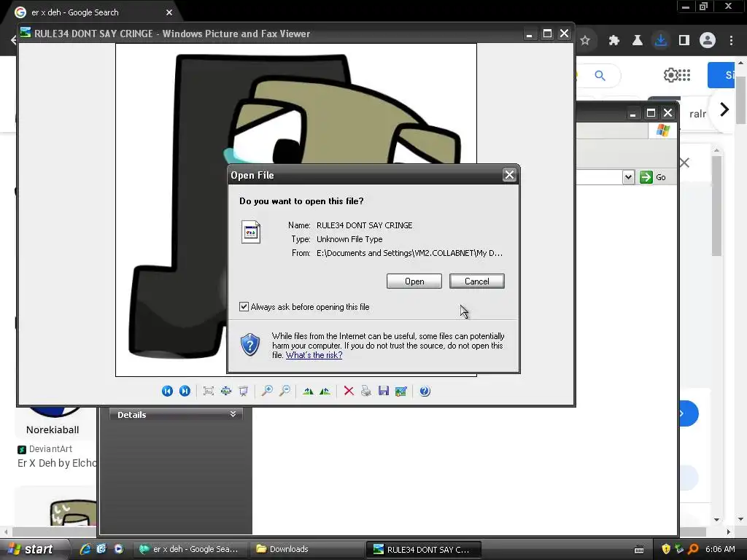This screenshot has width=747, height=560.
Task: Click on-screen keyboard tray icon
Action: click(639, 550)
